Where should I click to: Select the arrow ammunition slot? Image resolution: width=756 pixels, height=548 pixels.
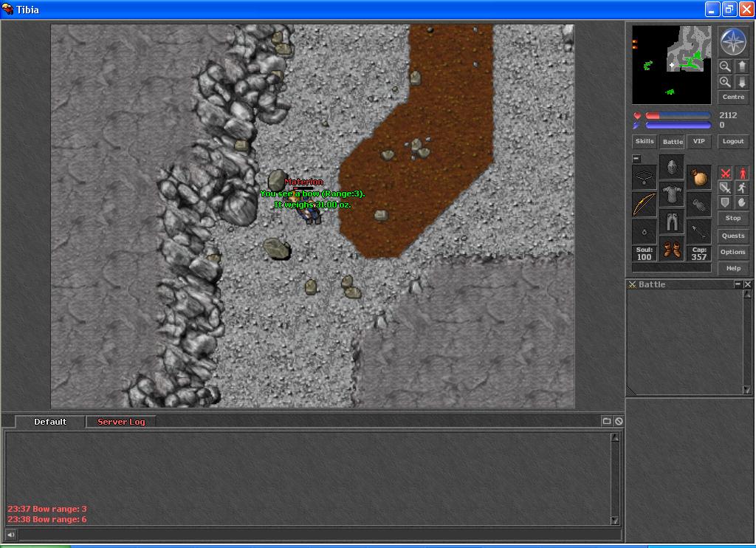(698, 232)
